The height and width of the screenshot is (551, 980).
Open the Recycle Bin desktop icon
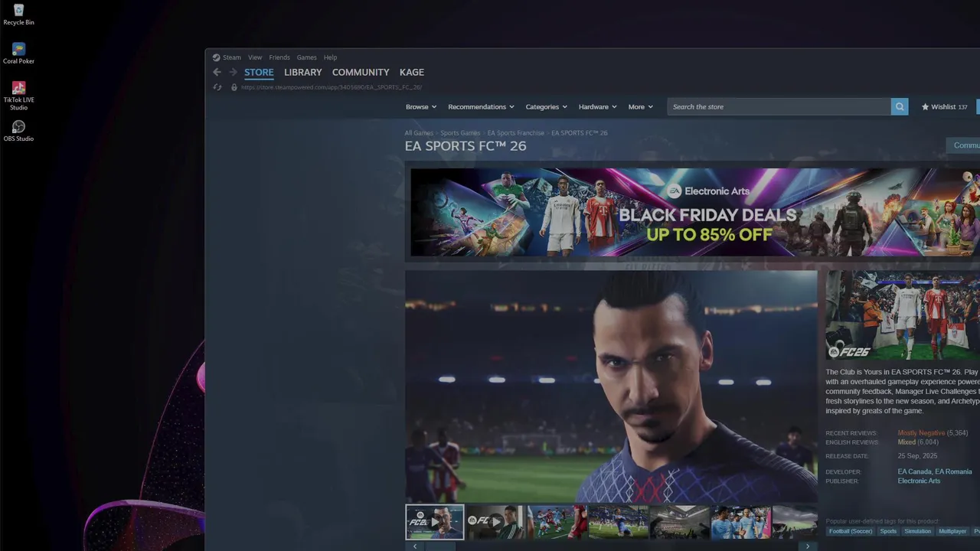pyautogui.click(x=18, y=14)
